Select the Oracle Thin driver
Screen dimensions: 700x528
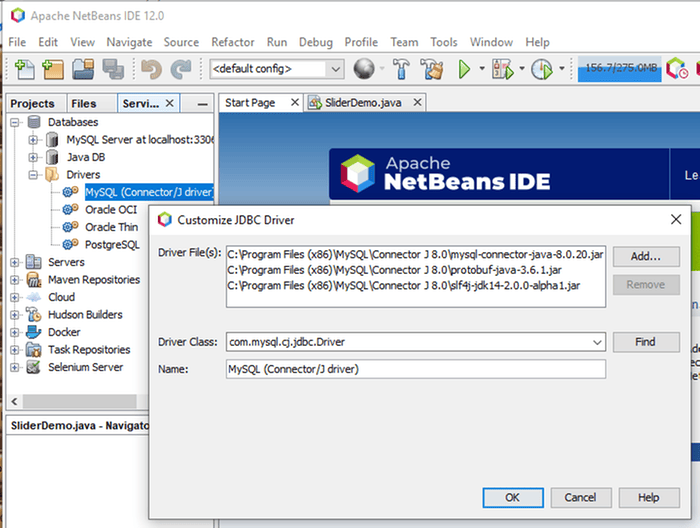click(x=112, y=227)
